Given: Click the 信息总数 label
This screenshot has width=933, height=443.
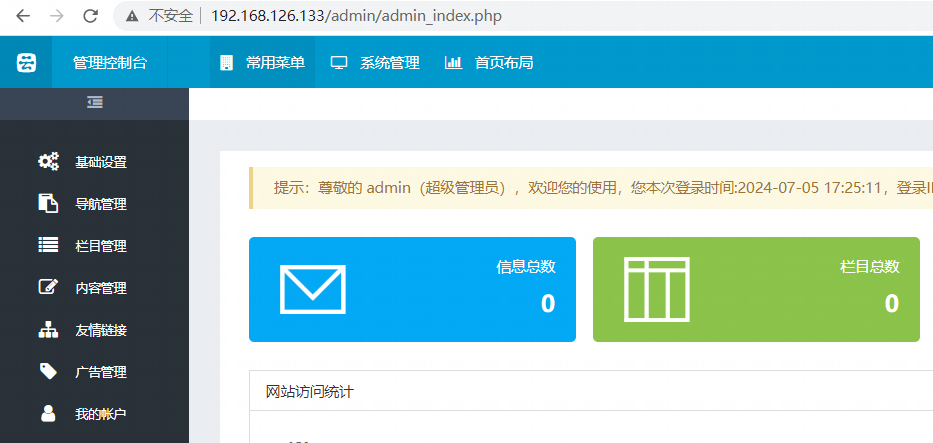Looking at the screenshot, I should [x=526, y=267].
